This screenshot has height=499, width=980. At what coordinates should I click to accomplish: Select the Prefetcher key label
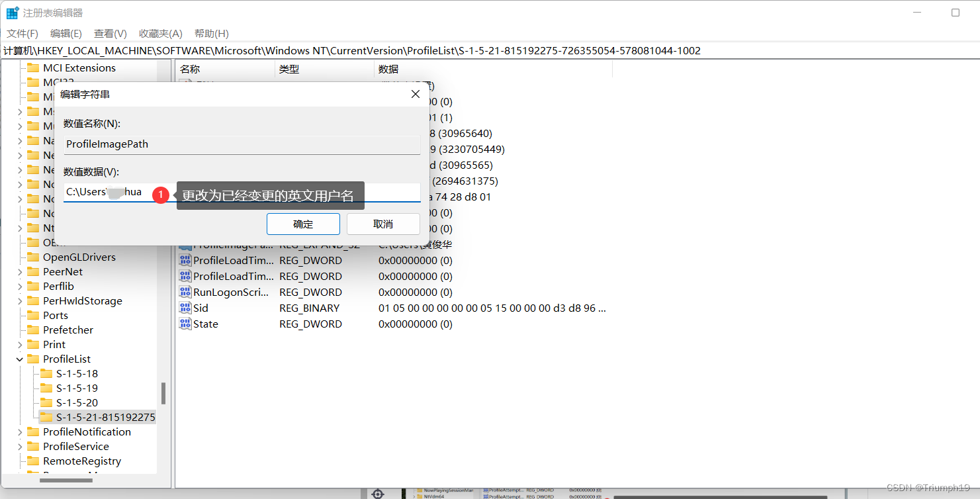pyautogui.click(x=68, y=330)
